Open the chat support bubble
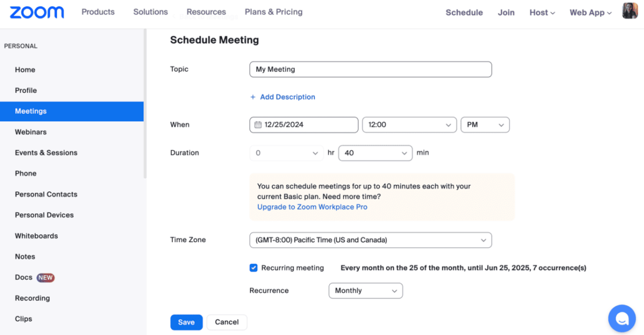 pyautogui.click(x=622, y=318)
